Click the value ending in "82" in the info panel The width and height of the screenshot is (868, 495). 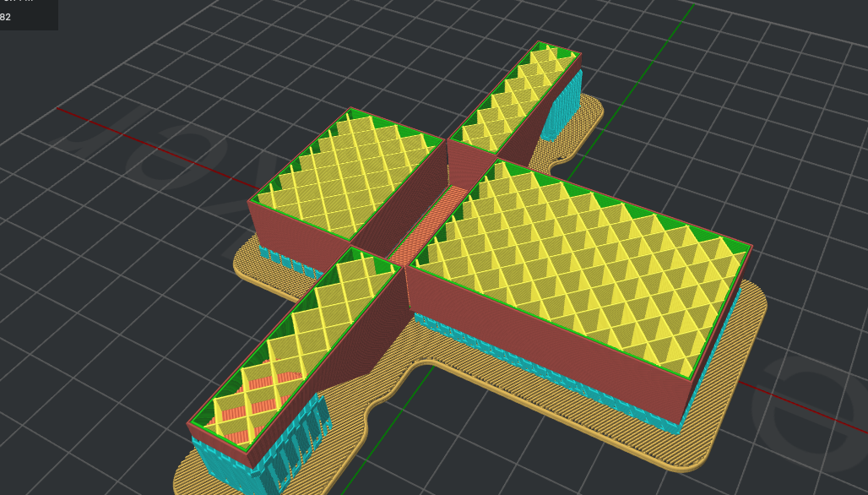[x=6, y=17]
